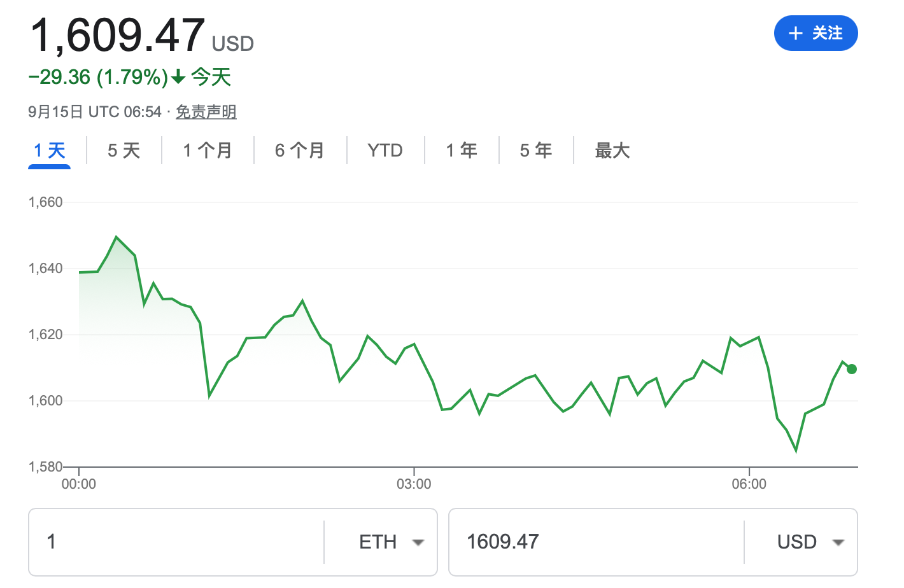Select the 1个月 chart period
The height and width of the screenshot is (588, 904).
coord(207,150)
